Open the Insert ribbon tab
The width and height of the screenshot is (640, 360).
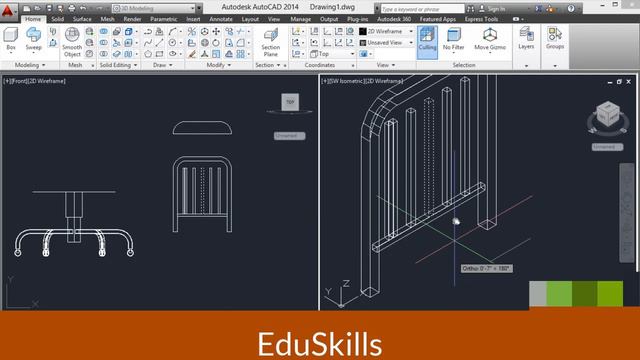pyautogui.click(x=193, y=19)
